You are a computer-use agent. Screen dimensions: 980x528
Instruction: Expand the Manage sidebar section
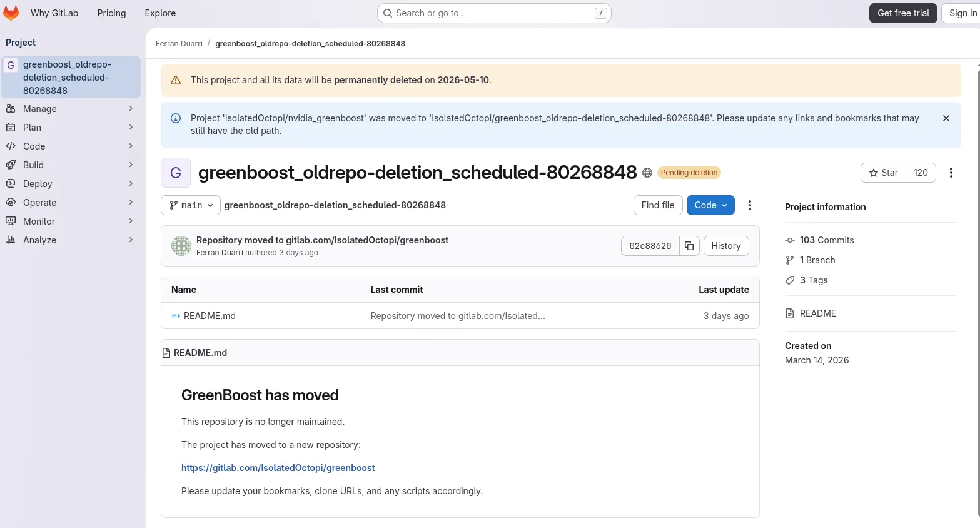[70, 109]
